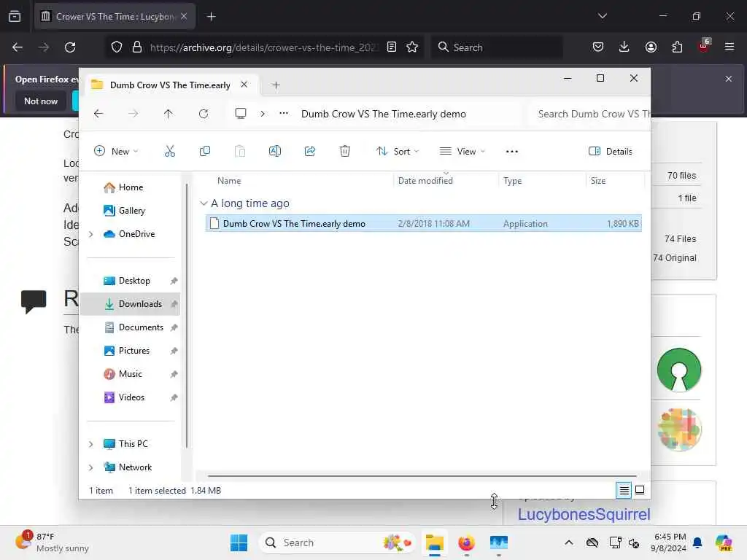This screenshot has width=747, height=560.
Task: Open Firefox list all tabs dropdown
Action: (x=603, y=16)
